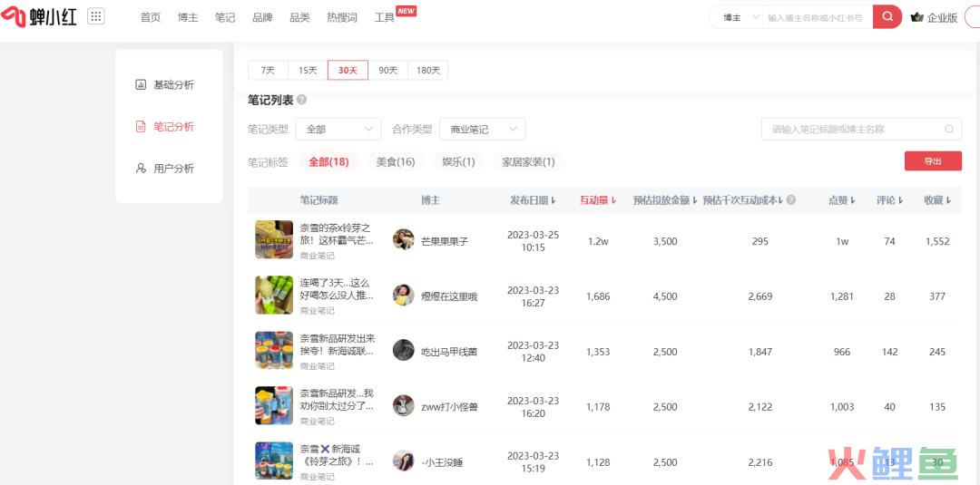Click the help icon beside 笔记列表
The height and width of the screenshot is (485, 980).
pyautogui.click(x=301, y=100)
